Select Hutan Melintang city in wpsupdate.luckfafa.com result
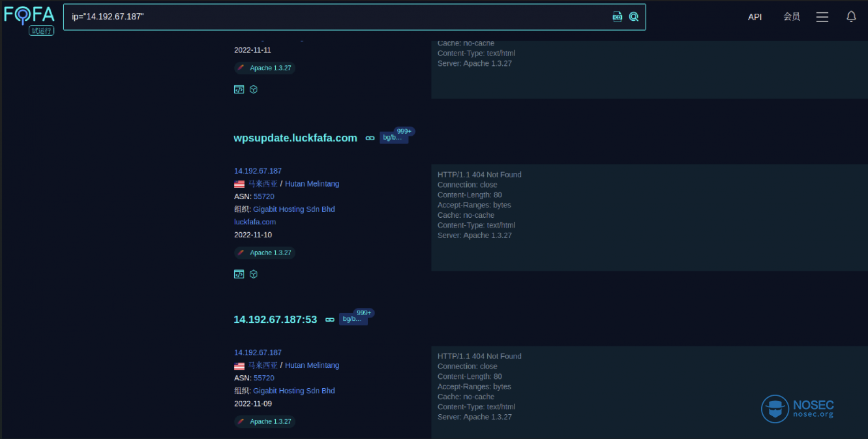The height and width of the screenshot is (439, 868). pyautogui.click(x=312, y=184)
